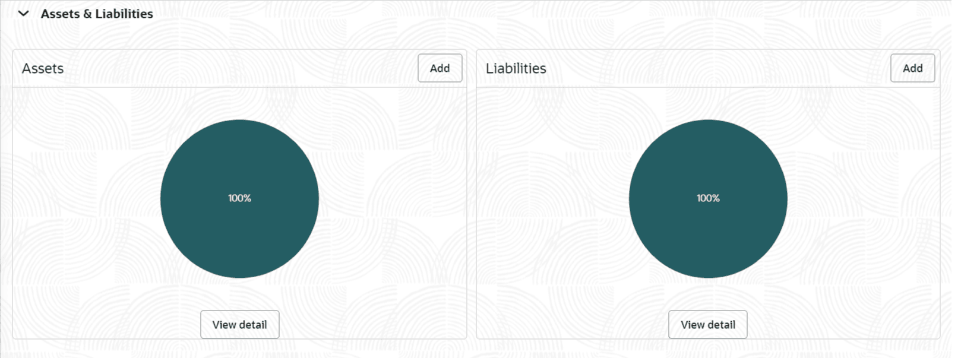The width and height of the screenshot is (980, 358).
Task: Open View detail under the Liabilities chart
Action: tap(707, 325)
